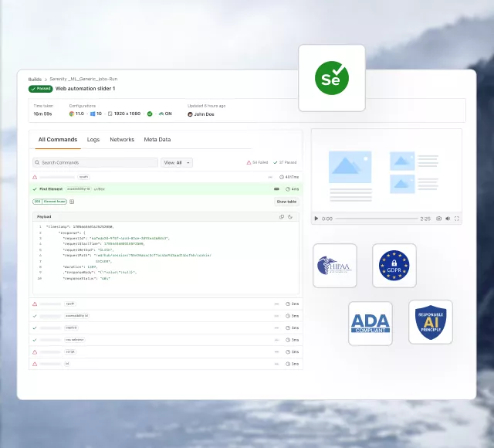The width and height of the screenshot is (494, 448).
Task: Expand the passed implicit command row
Action: tap(166, 328)
